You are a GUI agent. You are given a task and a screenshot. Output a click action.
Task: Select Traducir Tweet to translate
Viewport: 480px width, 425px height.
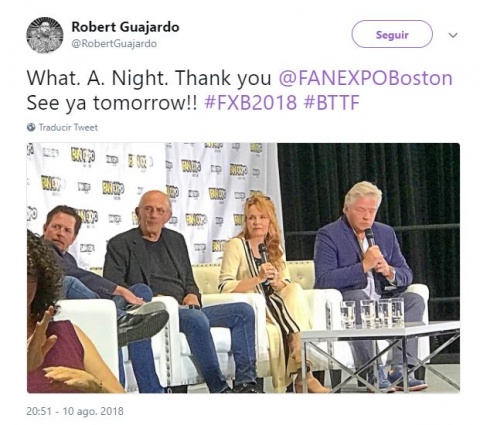tap(68, 127)
